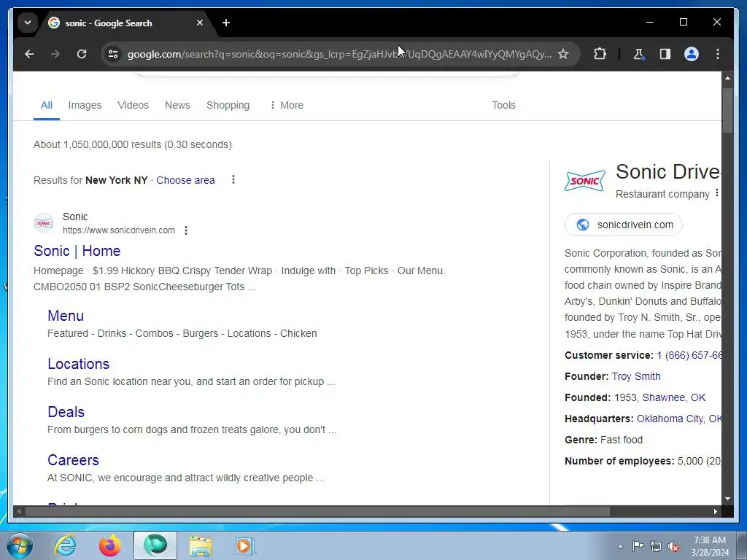747x560 pixels.
Task: Open the Troy Smith founder link
Action: [x=636, y=377]
